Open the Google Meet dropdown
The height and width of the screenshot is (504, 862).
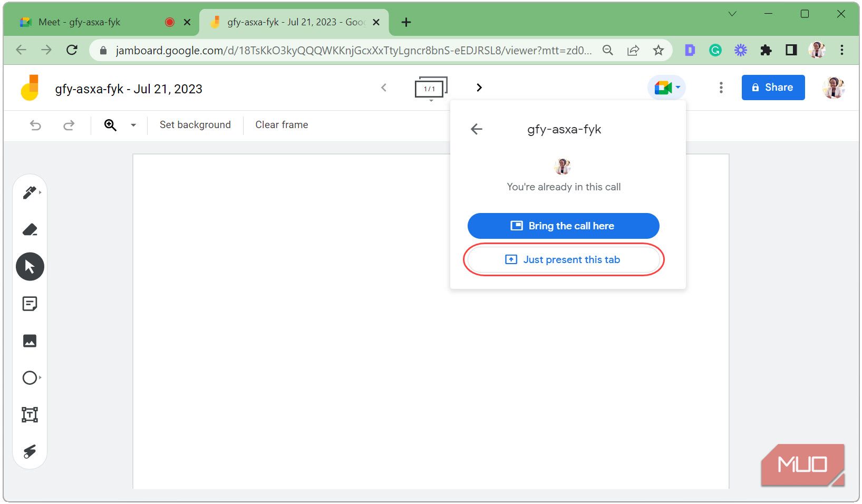[667, 88]
